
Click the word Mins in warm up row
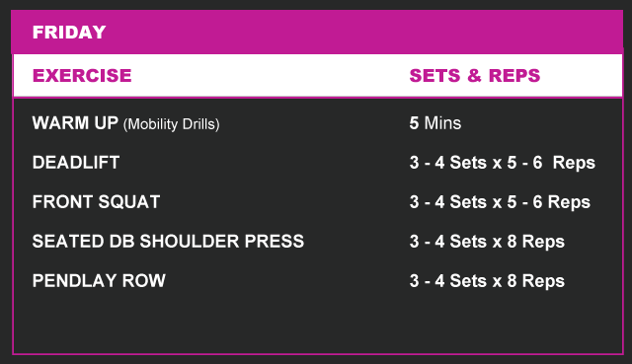(442, 122)
